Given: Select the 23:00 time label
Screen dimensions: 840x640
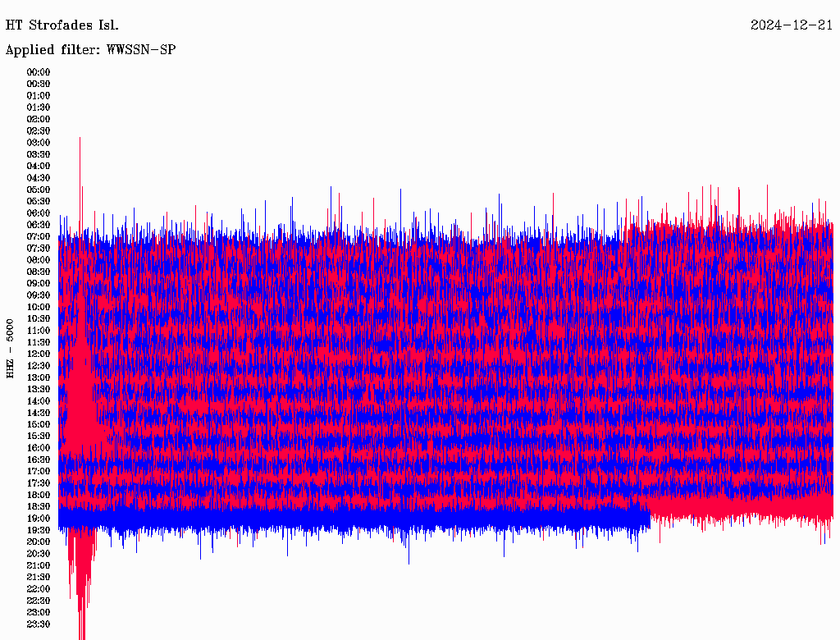Looking at the screenshot, I should click(39, 612).
